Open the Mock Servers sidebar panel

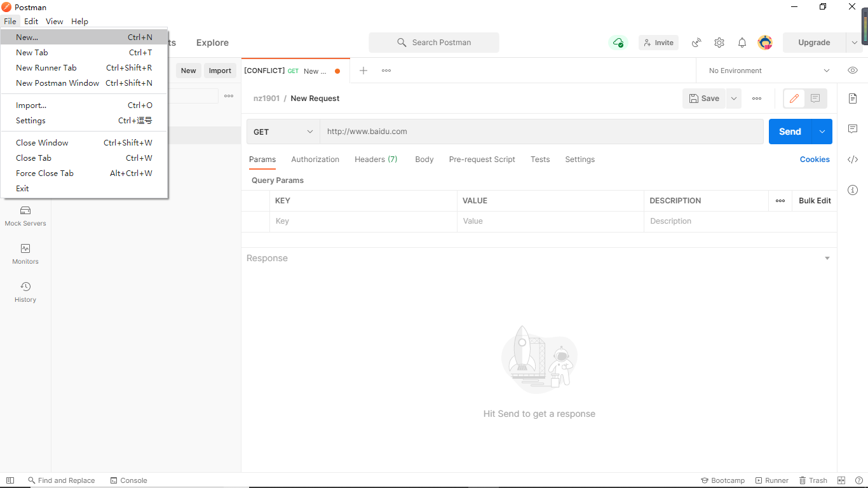click(x=25, y=216)
